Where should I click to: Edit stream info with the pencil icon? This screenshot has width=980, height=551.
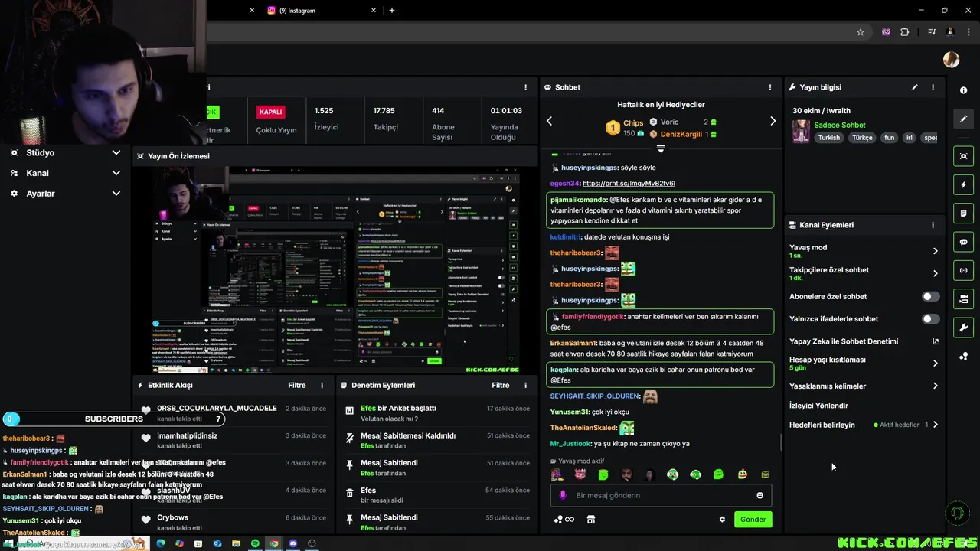(914, 87)
